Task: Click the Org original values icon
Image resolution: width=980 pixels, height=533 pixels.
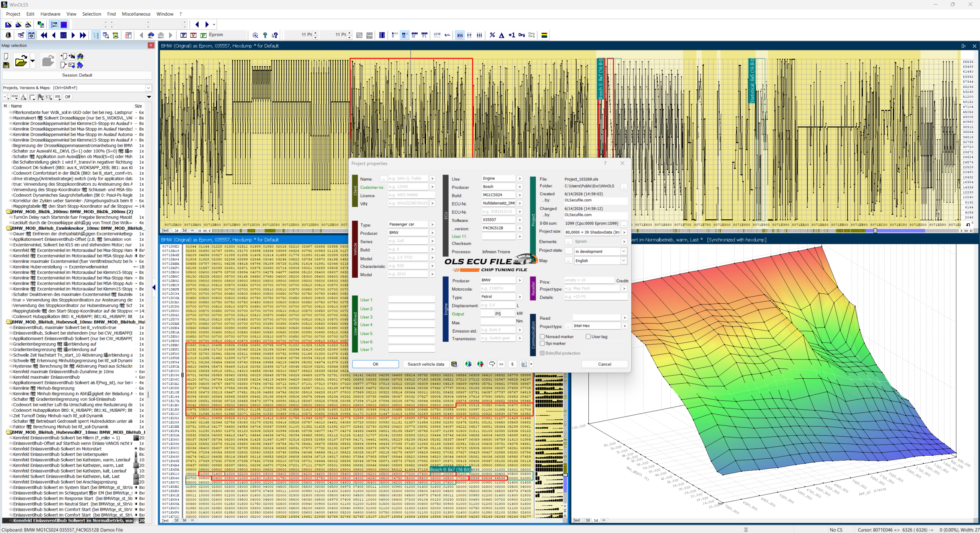Action: click(521, 35)
